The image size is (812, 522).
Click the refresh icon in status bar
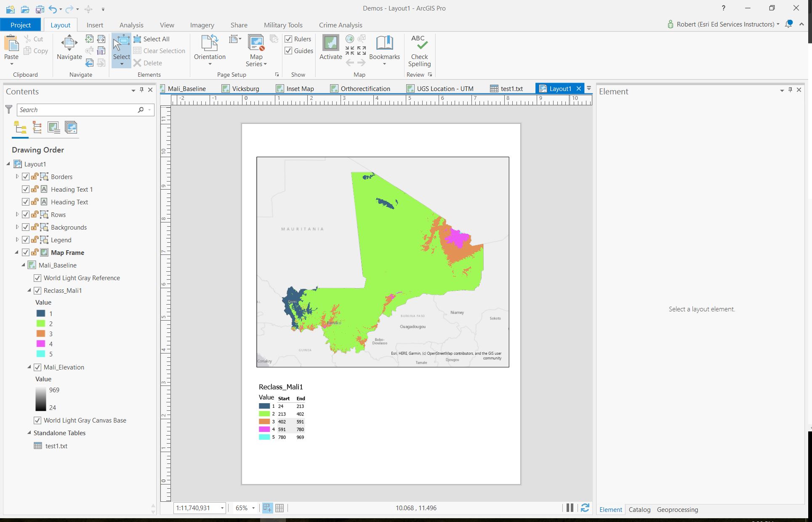tap(585, 508)
